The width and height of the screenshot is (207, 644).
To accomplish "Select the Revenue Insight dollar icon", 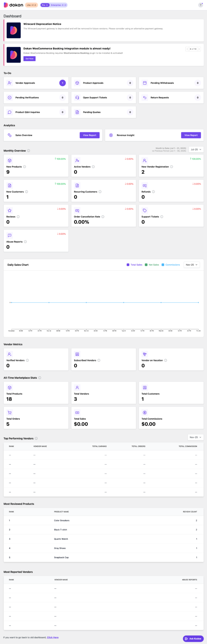I will point(111,135).
